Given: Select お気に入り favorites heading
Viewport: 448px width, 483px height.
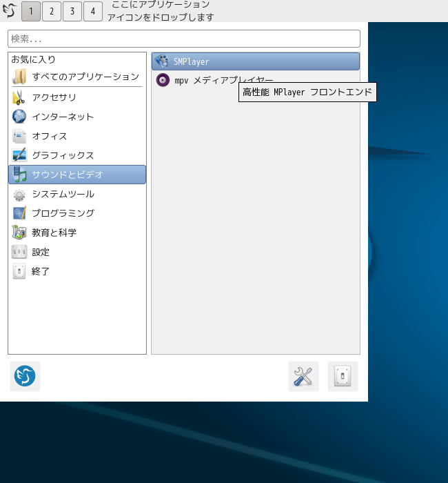Looking at the screenshot, I should pyautogui.click(x=33, y=59).
